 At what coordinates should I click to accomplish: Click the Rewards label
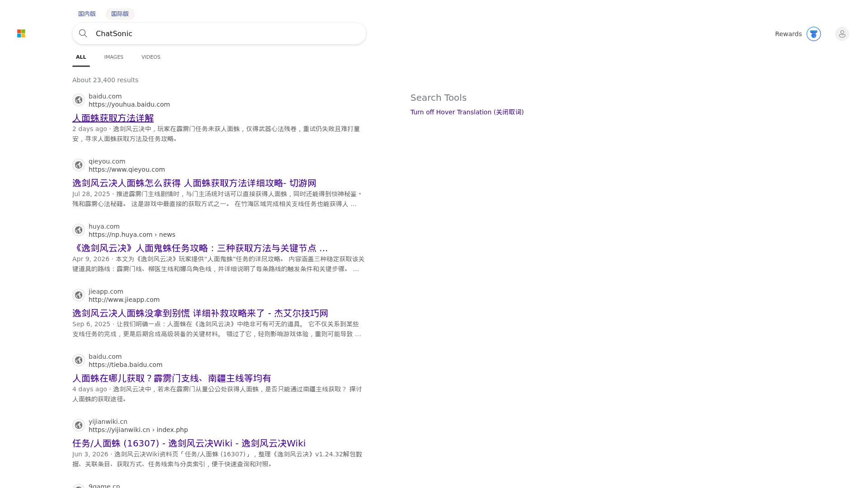(788, 34)
